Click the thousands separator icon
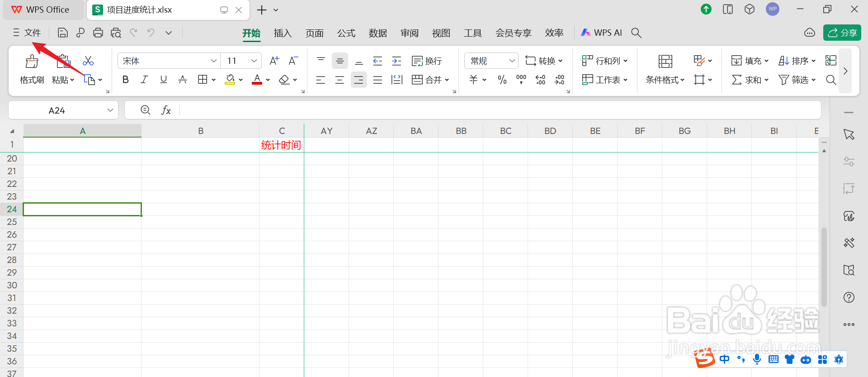This screenshot has height=377, width=868. 521,80
